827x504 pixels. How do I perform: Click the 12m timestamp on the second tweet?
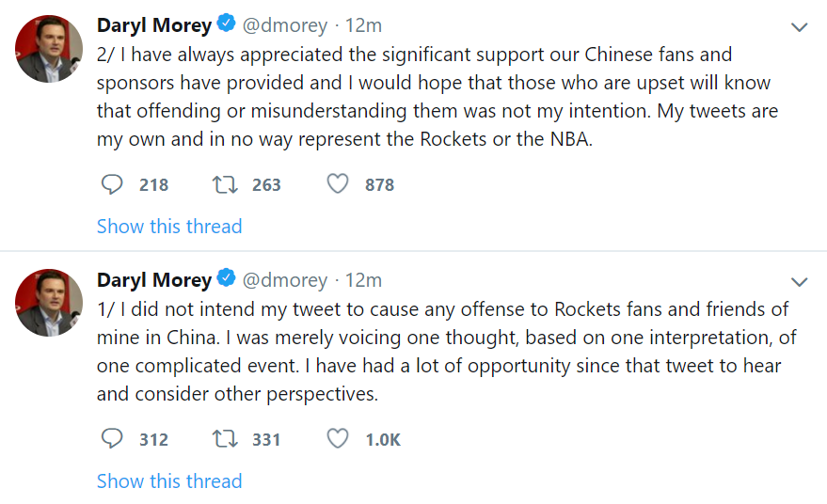(363, 280)
